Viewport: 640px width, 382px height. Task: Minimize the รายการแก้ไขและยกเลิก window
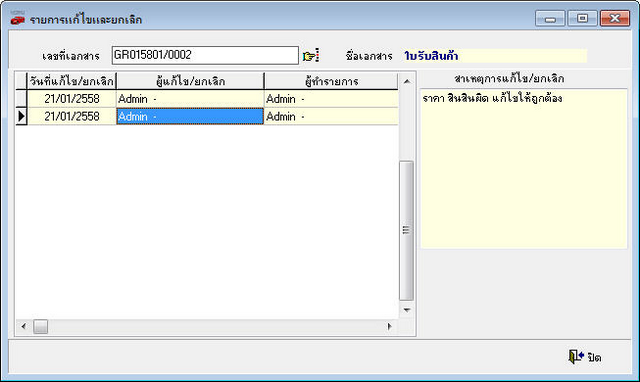tap(550, 19)
